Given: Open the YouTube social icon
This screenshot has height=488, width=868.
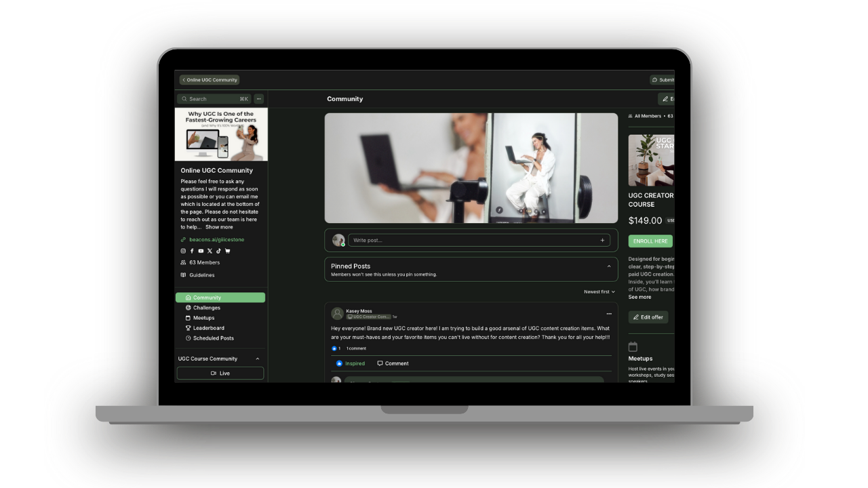Looking at the screenshot, I should (x=201, y=251).
